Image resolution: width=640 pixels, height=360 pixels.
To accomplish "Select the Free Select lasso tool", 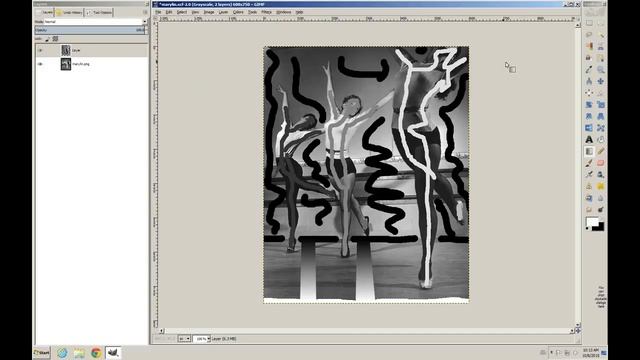I will pyautogui.click(x=589, y=35).
